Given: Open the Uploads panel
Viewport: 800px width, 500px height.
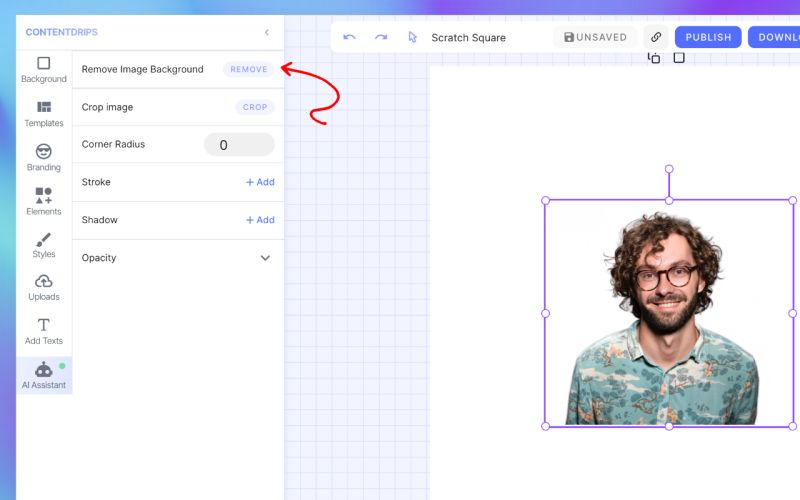Looking at the screenshot, I should [x=44, y=288].
